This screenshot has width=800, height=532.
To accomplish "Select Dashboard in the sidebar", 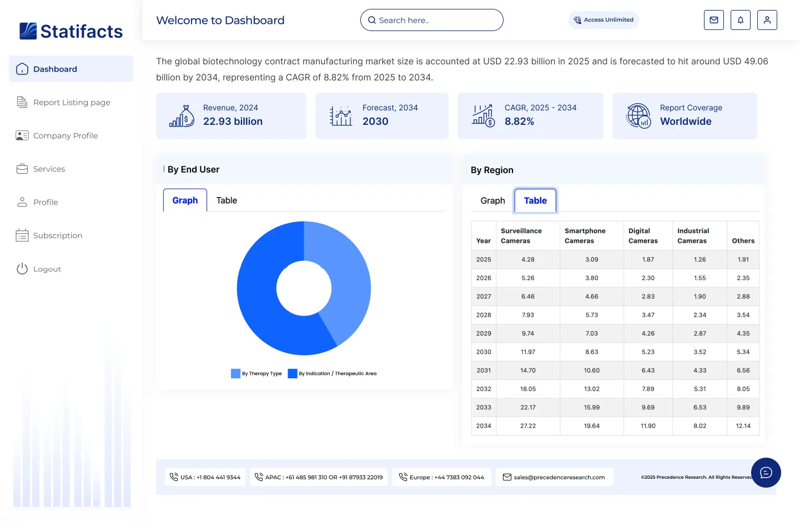I will pyautogui.click(x=71, y=69).
